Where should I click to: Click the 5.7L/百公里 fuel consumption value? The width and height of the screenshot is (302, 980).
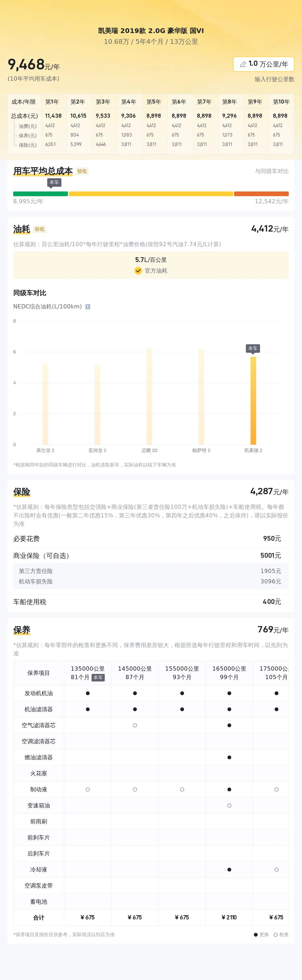[x=151, y=260]
